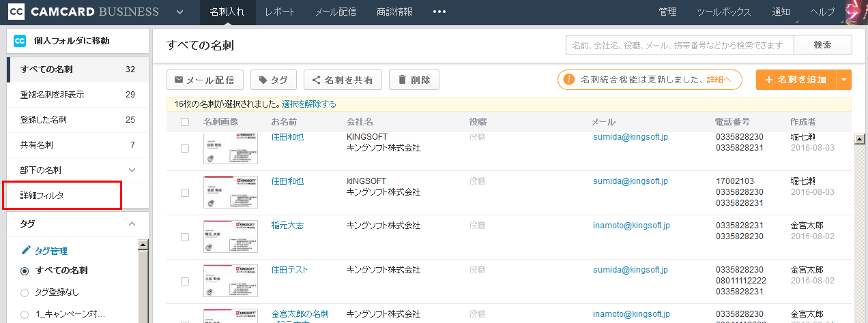Open the dropdown arrow beside CamCard Business
Viewport: 868px width, 323px height.
179,12
